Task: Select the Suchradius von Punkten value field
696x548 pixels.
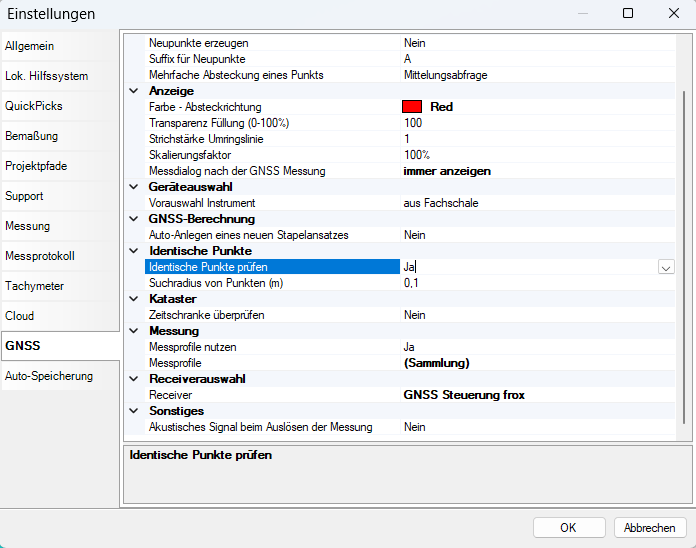Action: tap(530, 283)
